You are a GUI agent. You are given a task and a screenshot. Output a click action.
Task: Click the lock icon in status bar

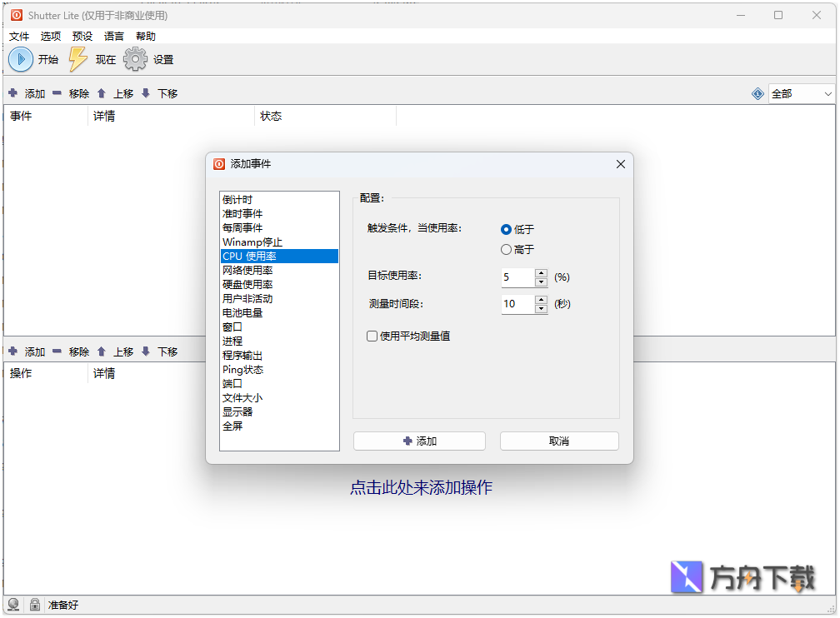(x=34, y=605)
